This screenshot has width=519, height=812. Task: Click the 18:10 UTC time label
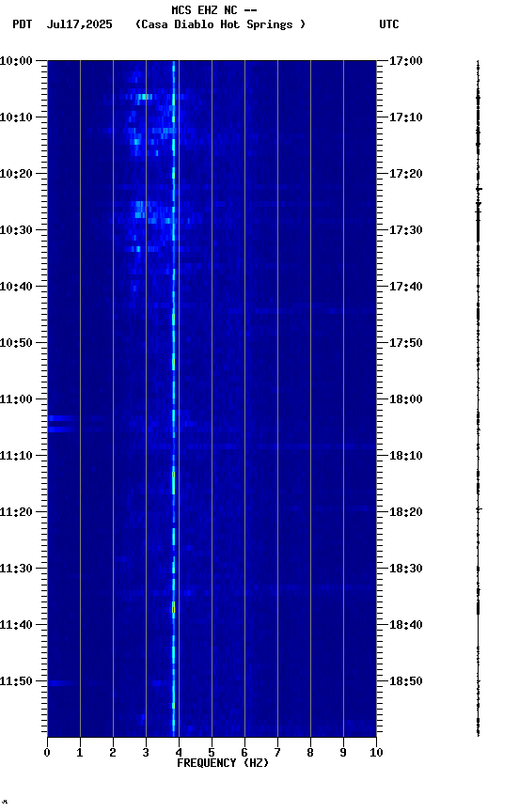(x=406, y=456)
